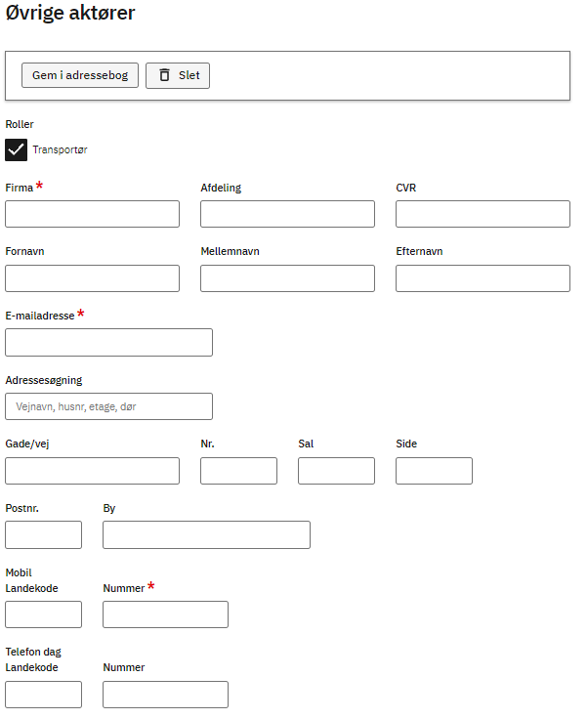588x719 pixels.
Task: Click the Efternavn field
Action: (483, 278)
